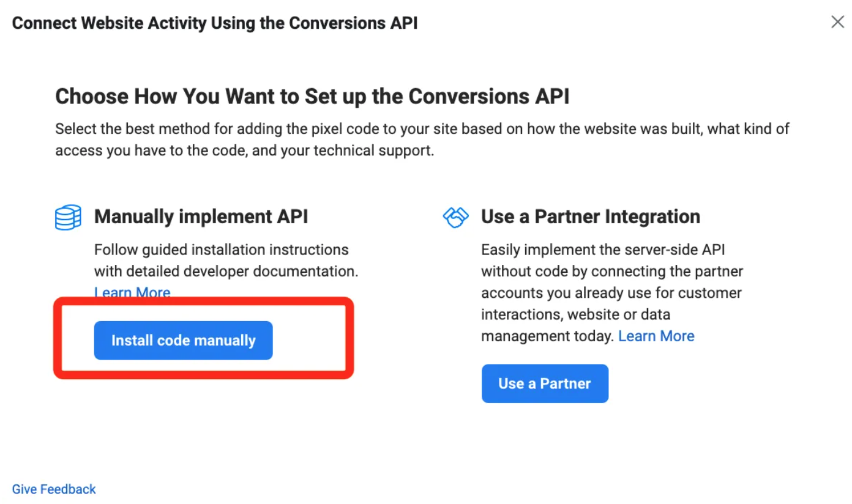Click the database stack icon
Image resolution: width=852 pixels, height=504 pixels.
coord(68,217)
